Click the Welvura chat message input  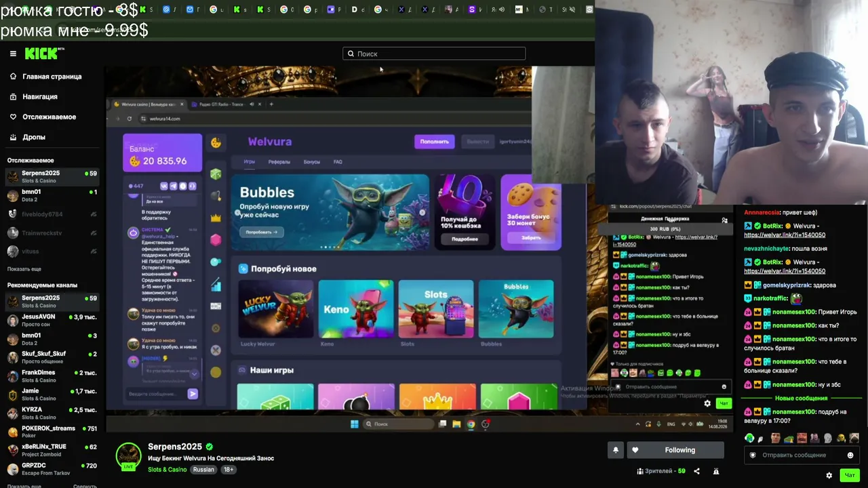tap(155, 394)
